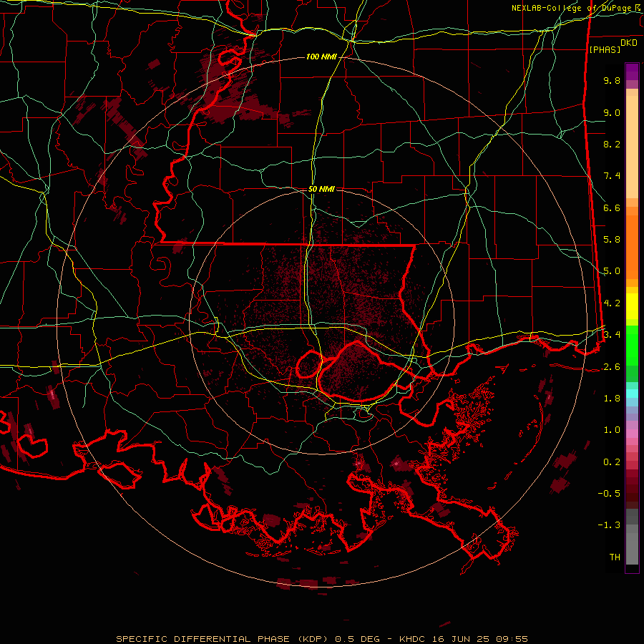Click the "100 NMI" range ring label
644x644 pixels.
tap(321, 57)
